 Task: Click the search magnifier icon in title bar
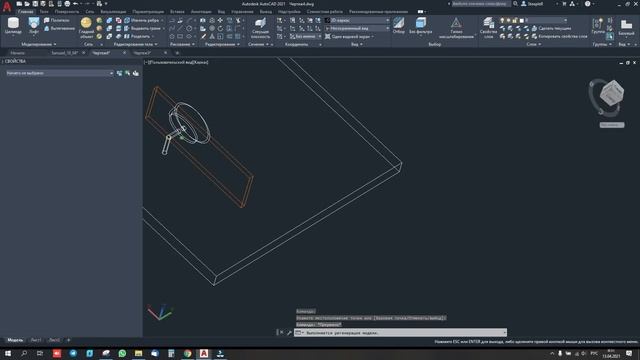(516, 4)
